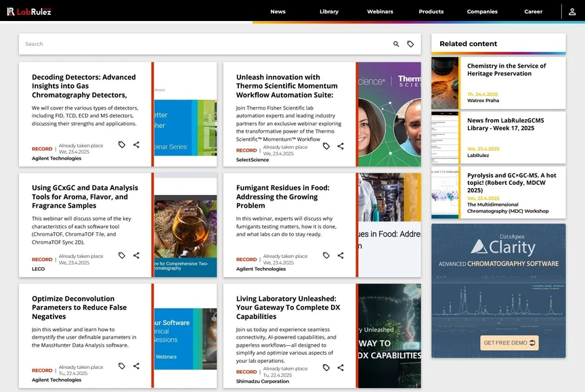Share the Living Laboratory Unleashed webinar
The image size is (585, 392).
[x=341, y=368]
